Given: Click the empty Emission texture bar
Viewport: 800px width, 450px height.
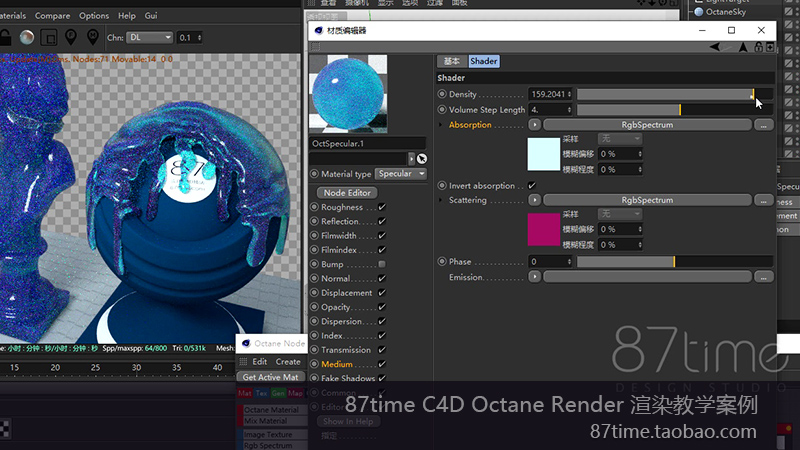Looking at the screenshot, I should coord(647,277).
